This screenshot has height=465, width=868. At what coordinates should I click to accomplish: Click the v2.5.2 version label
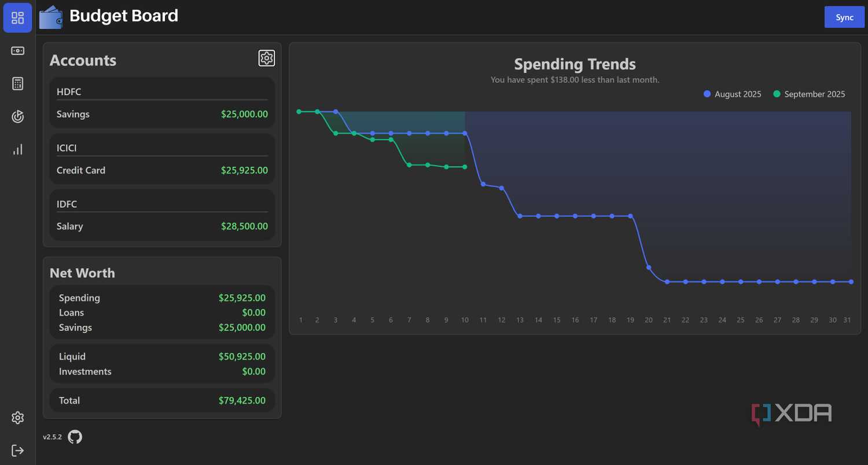pos(52,437)
